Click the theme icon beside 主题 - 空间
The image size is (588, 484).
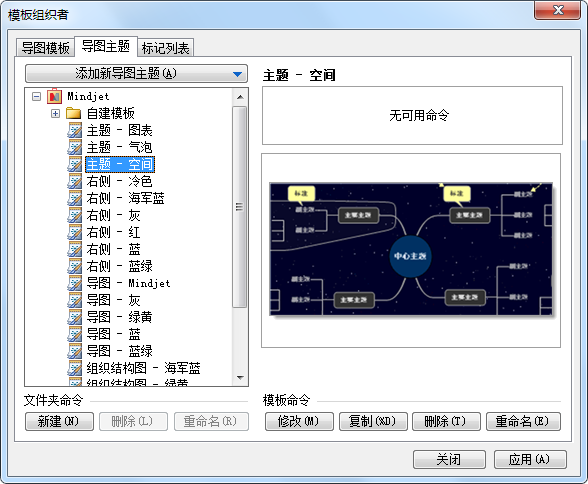(x=75, y=164)
